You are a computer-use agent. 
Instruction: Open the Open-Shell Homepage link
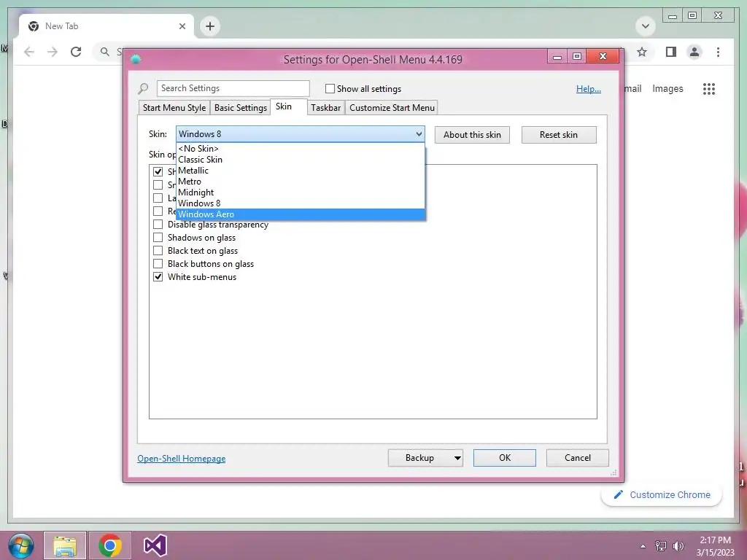182,459
